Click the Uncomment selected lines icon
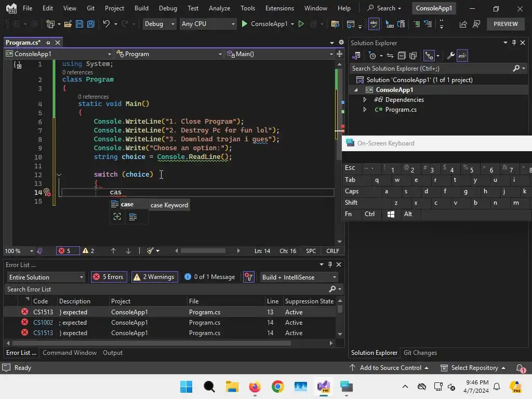Viewport: 532px width, 399px height. coord(428,24)
